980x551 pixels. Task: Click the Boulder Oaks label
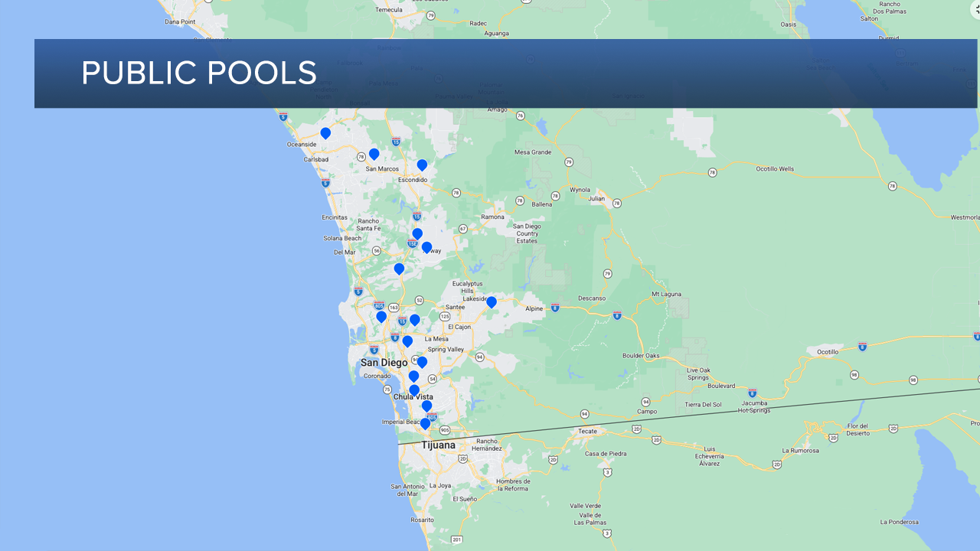(x=641, y=355)
